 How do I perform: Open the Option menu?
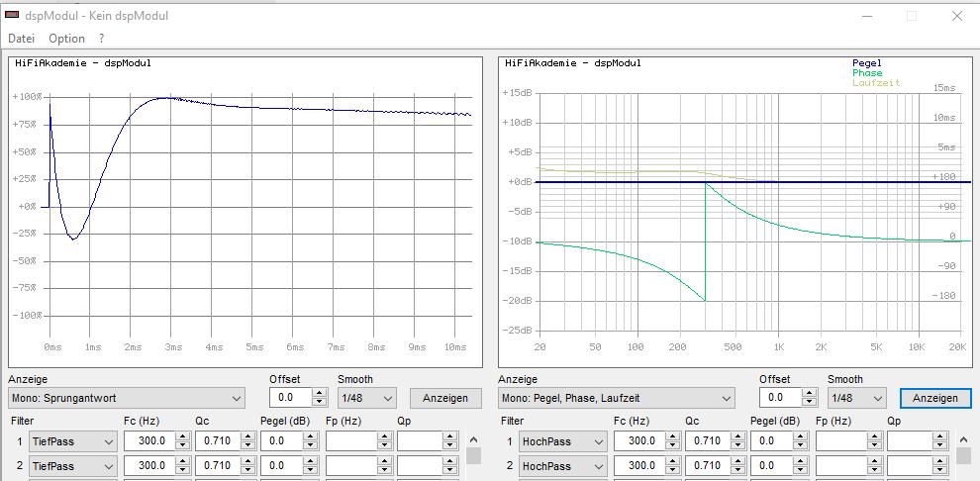(66, 39)
